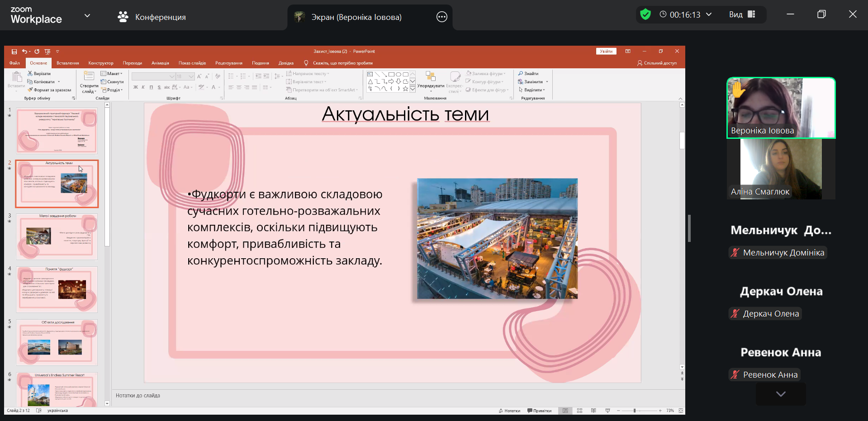Click the Save icon in PowerPoint

[x=14, y=52]
